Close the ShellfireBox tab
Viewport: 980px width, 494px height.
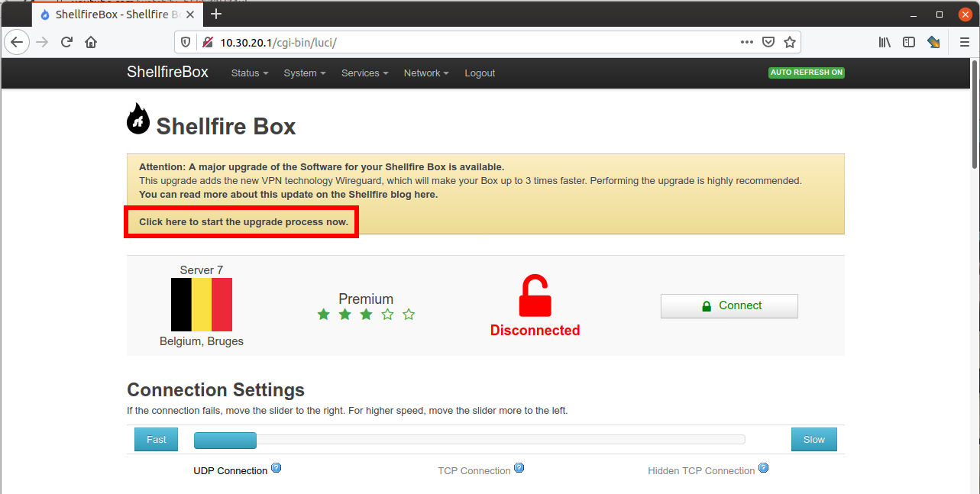click(191, 15)
